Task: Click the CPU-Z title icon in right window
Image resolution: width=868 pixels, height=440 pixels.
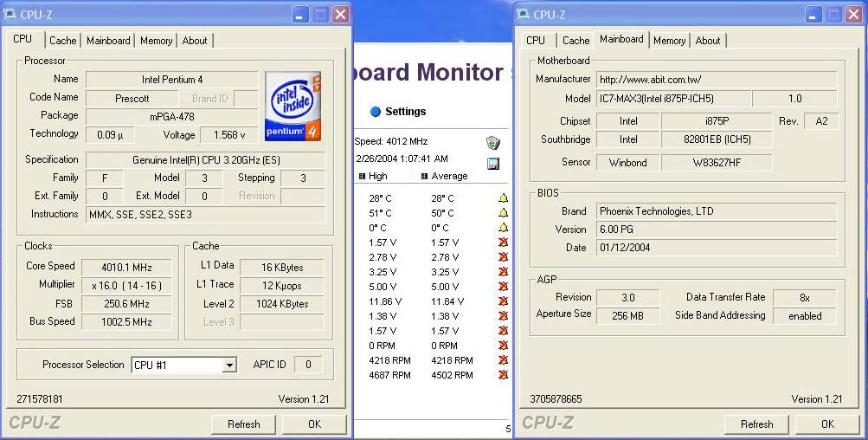Action: coord(523,15)
